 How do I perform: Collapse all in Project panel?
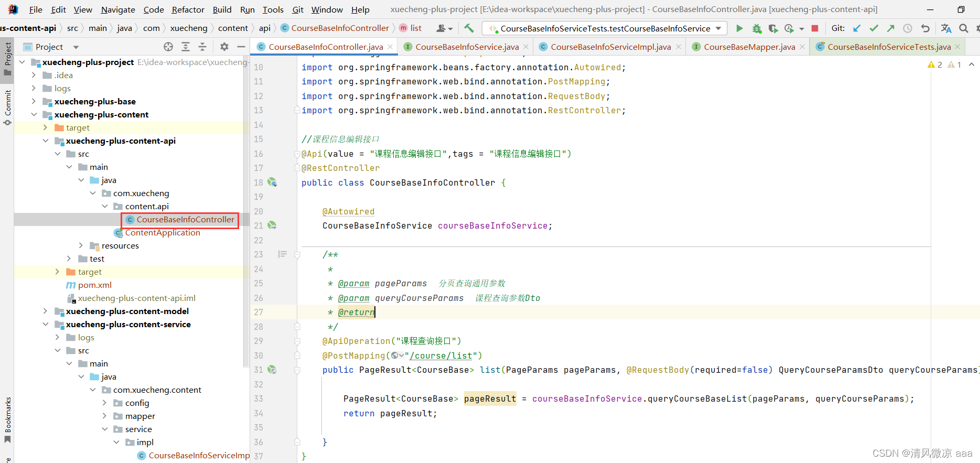pos(202,47)
